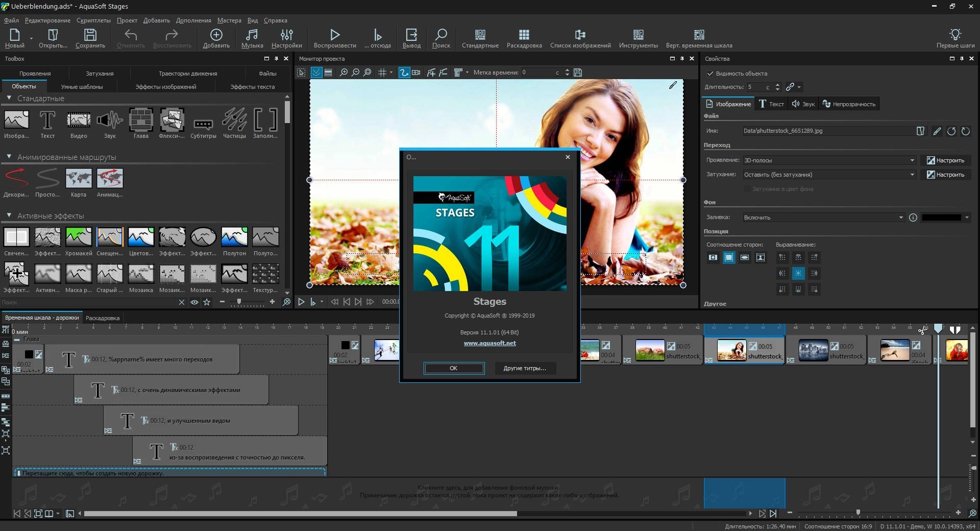This screenshot has width=980, height=531.
Task: Collapse the Стандартные section
Action: click(x=9, y=98)
